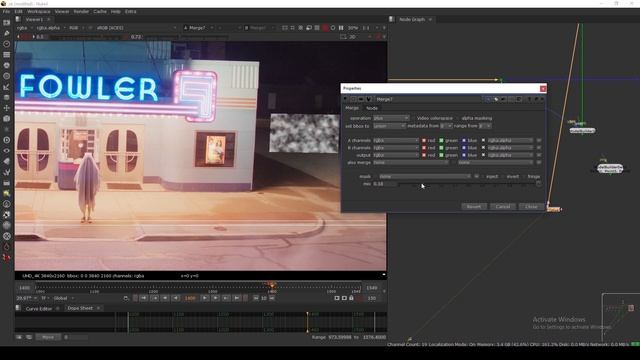This screenshot has height=360, width=640.
Task: Open the B channels rgba dropdown
Action: [x=396, y=148]
